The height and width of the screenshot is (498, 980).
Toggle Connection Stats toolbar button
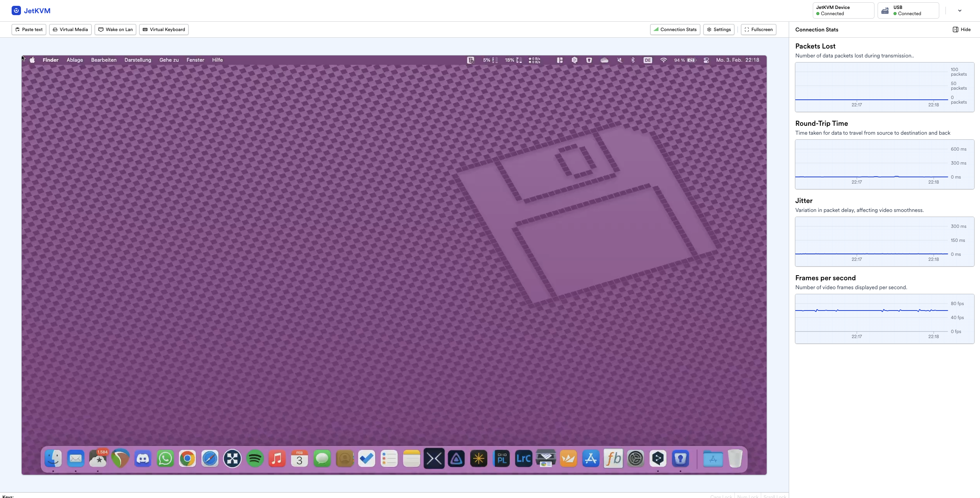(675, 29)
